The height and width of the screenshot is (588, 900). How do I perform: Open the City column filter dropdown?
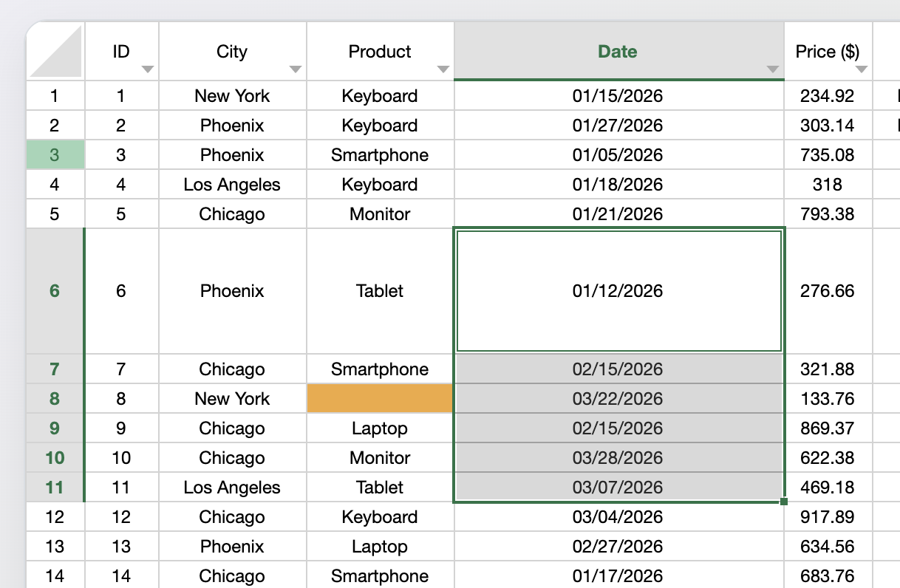tap(295, 69)
